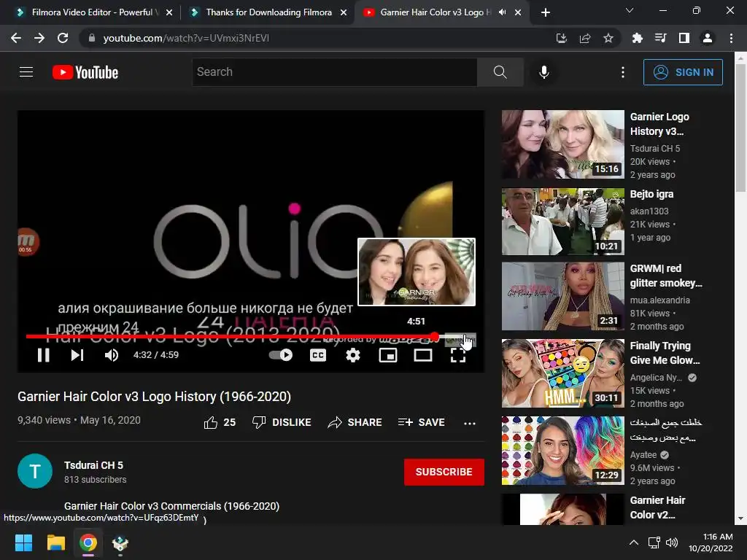Image resolution: width=747 pixels, height=560 pixels.
Task: Open the Chrome three-dot menu
Action: pyautogui.click(x=731, y=38)
